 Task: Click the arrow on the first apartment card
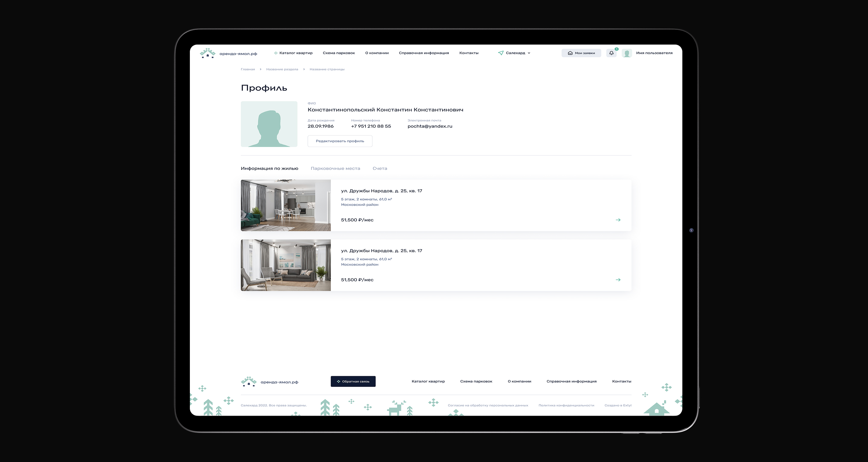(x=618, y=220)
